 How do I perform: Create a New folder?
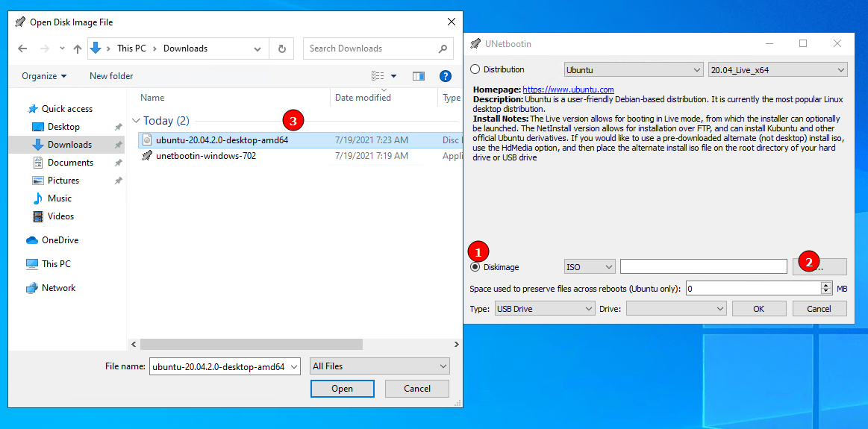111,76
